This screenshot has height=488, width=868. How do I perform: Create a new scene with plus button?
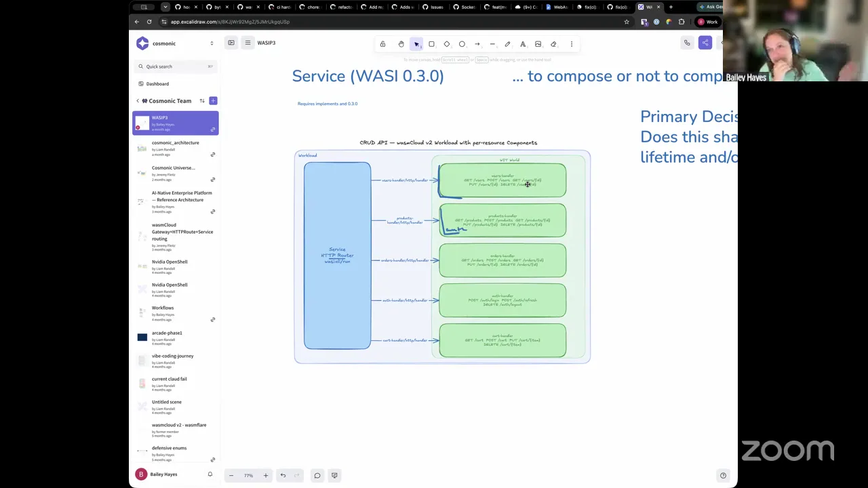click(x=213, y=101)
